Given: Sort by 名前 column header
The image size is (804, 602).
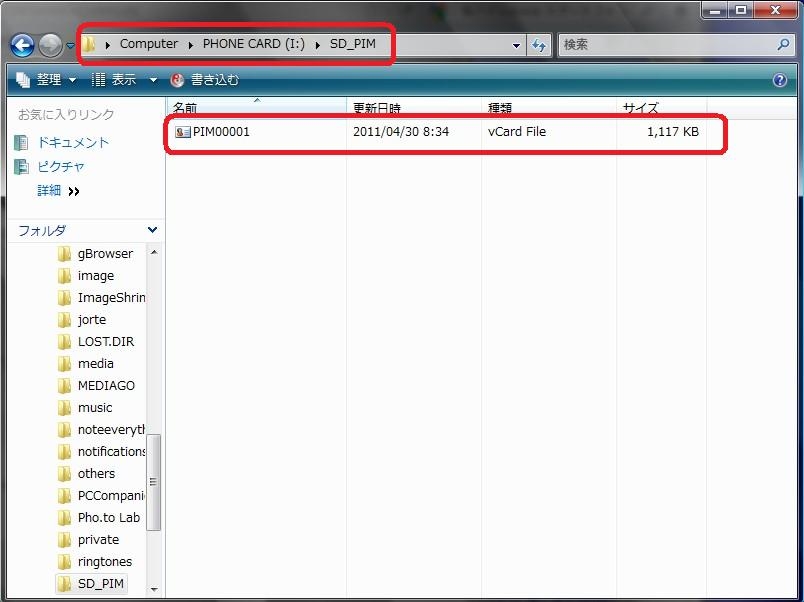Looking at the screenshot, I should (256, 108).
